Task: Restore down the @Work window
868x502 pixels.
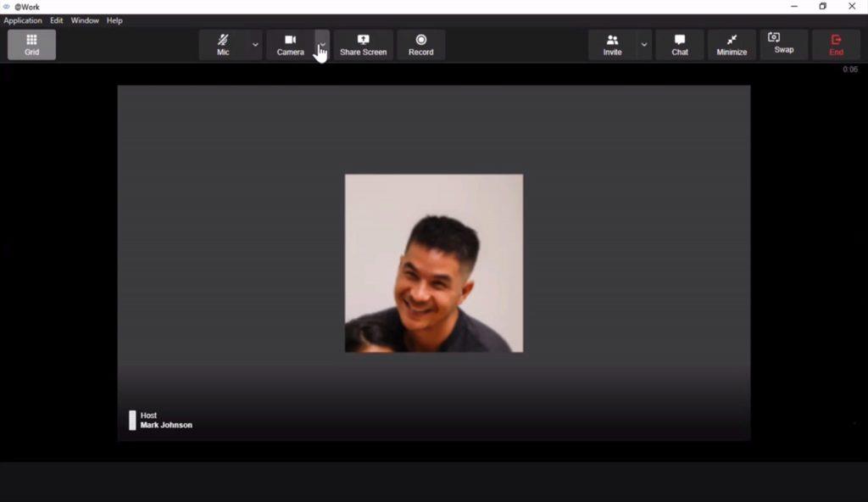Action: (822, 7)
